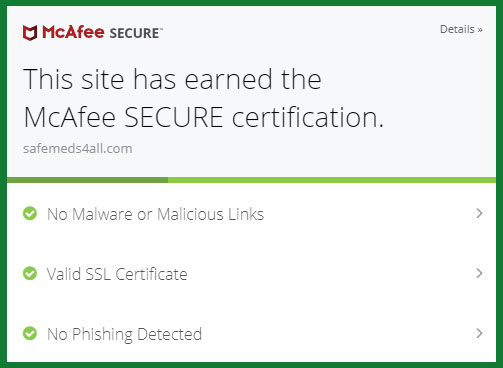Select the No Phishing Detected row text

click(x=124, y=334)
